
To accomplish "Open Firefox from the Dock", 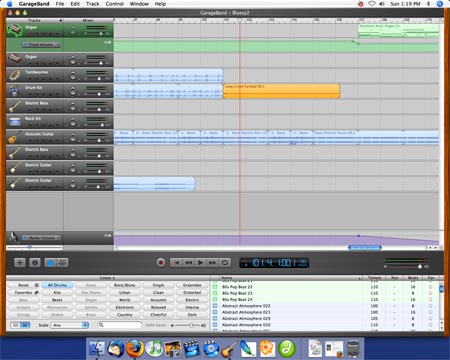I will pos(134,348).
